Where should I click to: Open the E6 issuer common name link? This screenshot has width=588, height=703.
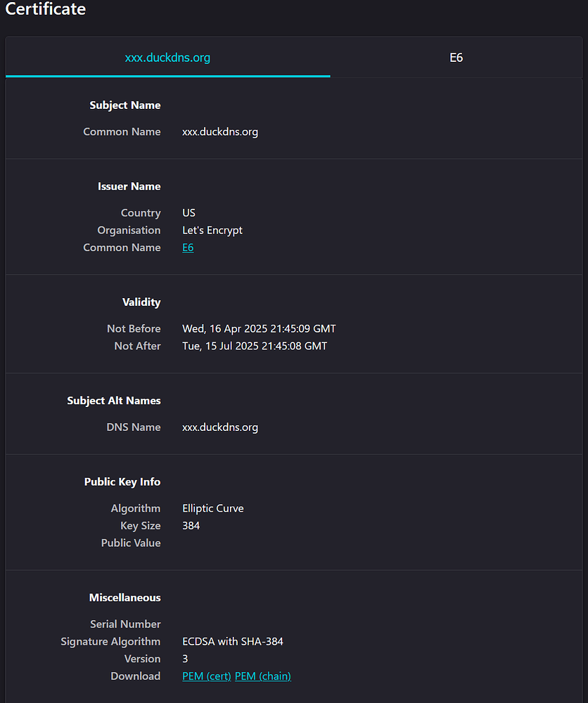(188, 247)
